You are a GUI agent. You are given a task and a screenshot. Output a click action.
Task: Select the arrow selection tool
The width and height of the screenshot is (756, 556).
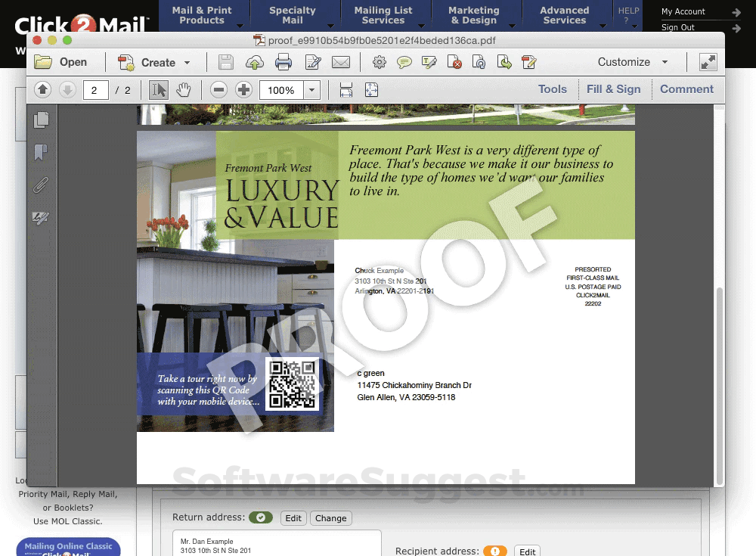point(159,89)
